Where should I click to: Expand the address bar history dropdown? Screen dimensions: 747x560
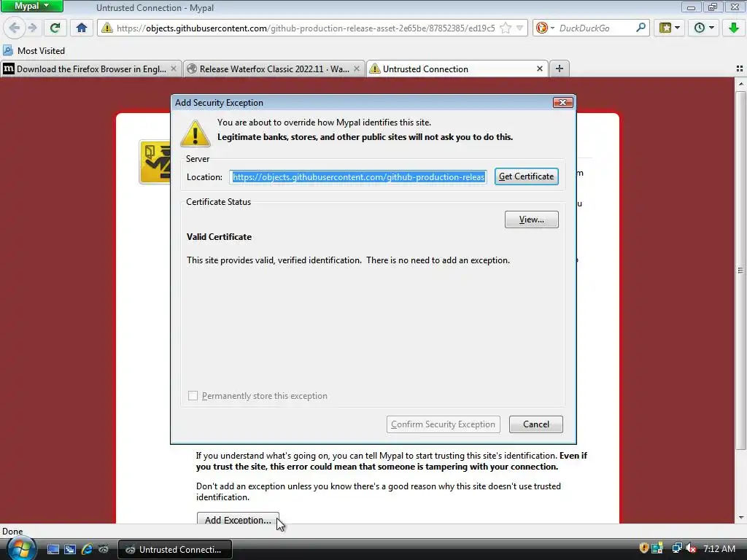[x=519, y=28]
